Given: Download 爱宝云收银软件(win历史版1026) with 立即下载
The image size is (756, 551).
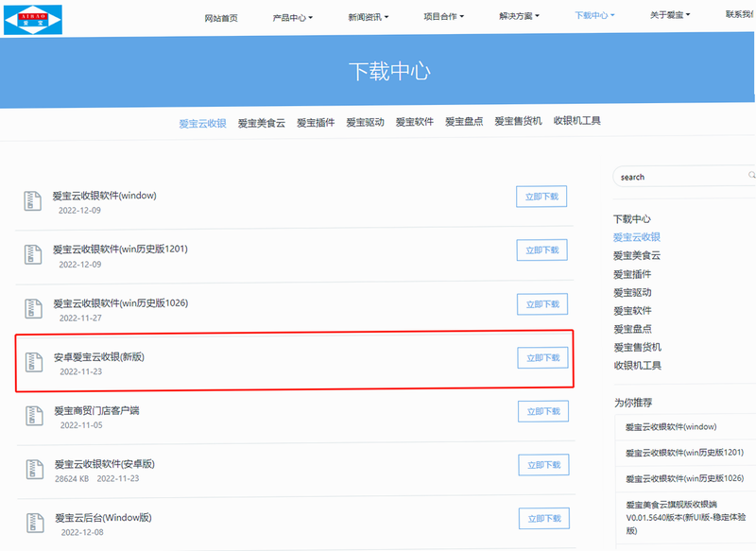Looking at the screenshot, I should point(542,304).
